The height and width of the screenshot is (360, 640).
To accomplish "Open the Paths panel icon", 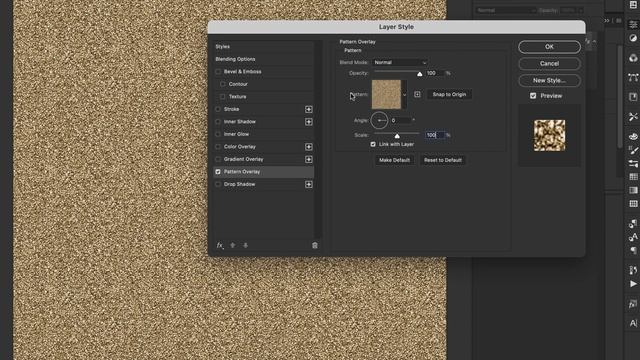I will [633, 77].
